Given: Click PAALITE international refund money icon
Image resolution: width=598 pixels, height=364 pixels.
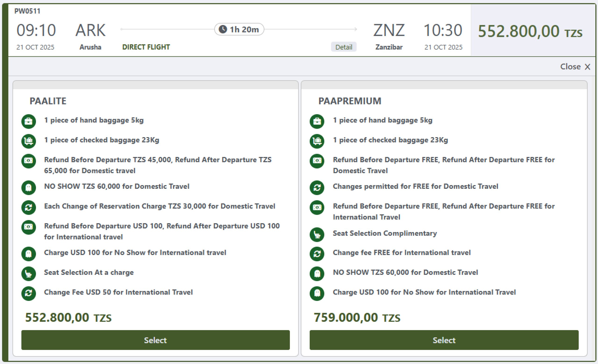Looking at the screenshot, I should (x=29, y=227).
